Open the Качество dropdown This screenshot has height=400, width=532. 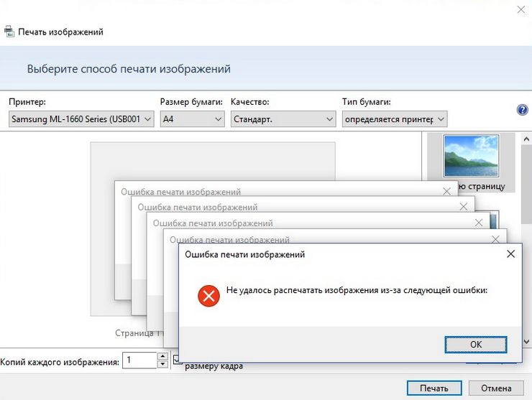pos(283,119)
